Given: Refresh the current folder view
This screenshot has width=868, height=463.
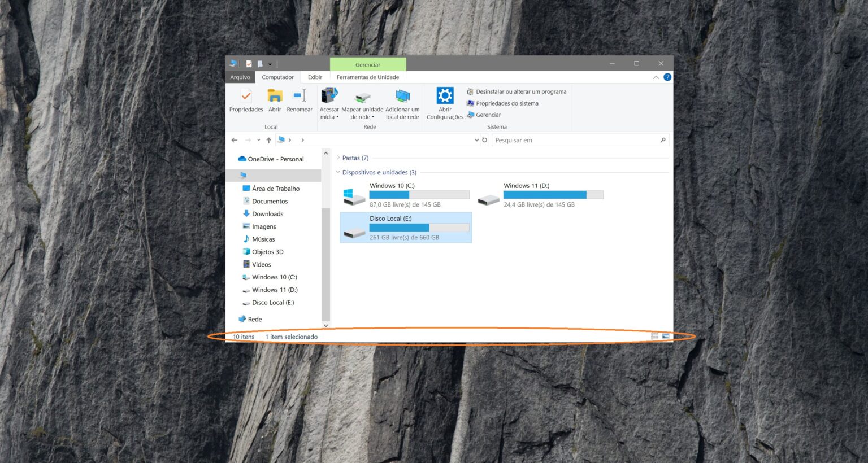Looking at the screenshot, I should pos(485,140).
